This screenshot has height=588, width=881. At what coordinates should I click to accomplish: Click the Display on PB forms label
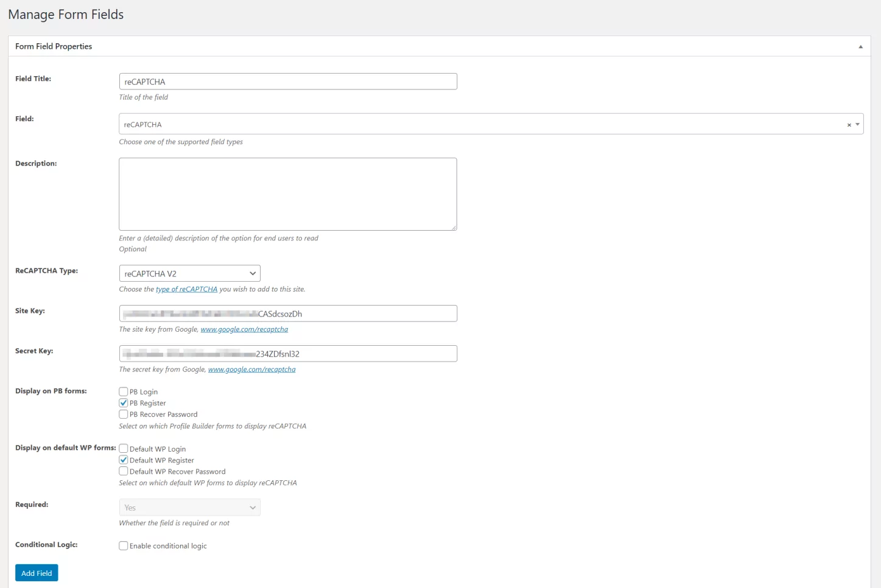[51, 391]
